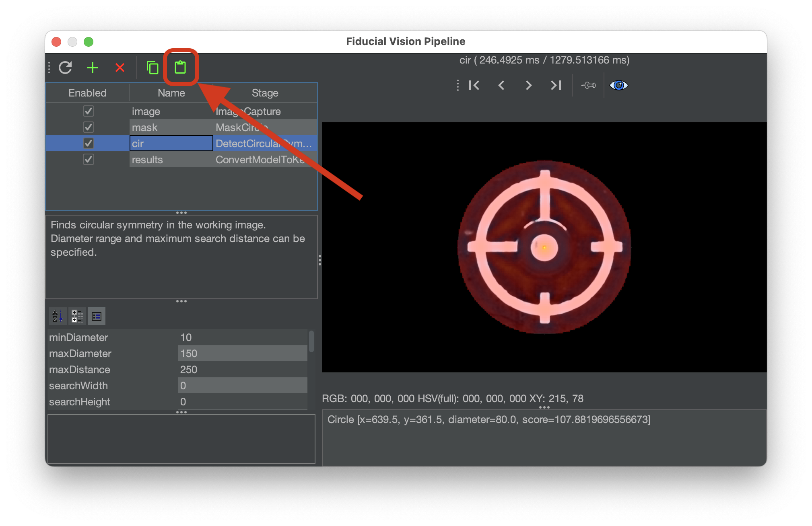This screenshot has width=812, height=526.
Task: Paste pipeline from clipboard icon
Action: (x=180, y=67)
